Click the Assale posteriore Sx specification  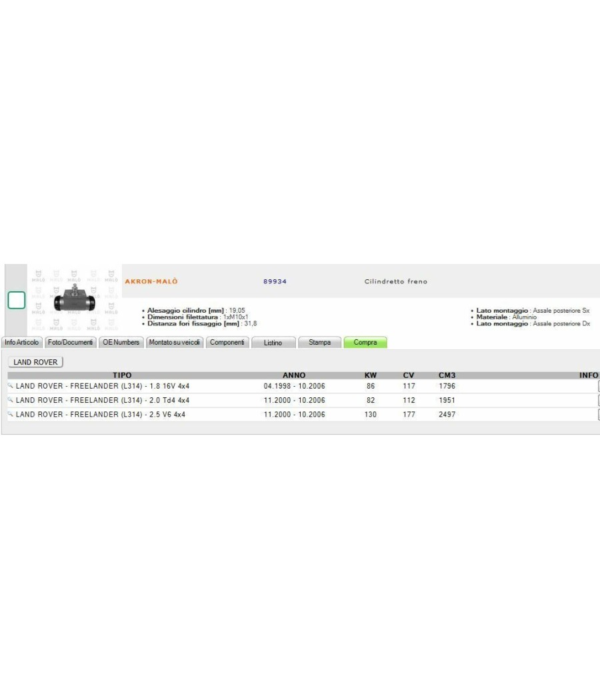(x=533, y=310)
